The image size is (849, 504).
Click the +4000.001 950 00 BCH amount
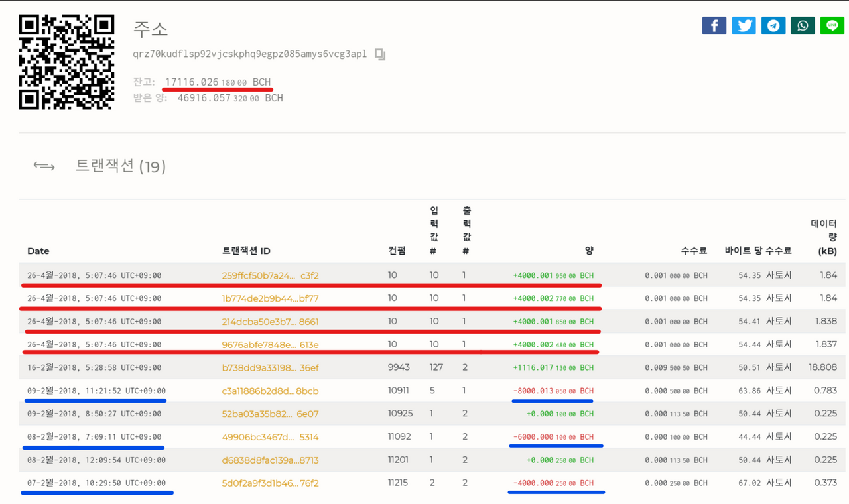(x=553, y=275)
